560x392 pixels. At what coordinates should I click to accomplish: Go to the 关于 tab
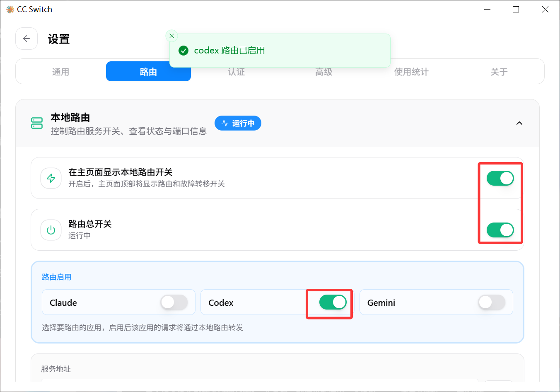tap(499, 72)
